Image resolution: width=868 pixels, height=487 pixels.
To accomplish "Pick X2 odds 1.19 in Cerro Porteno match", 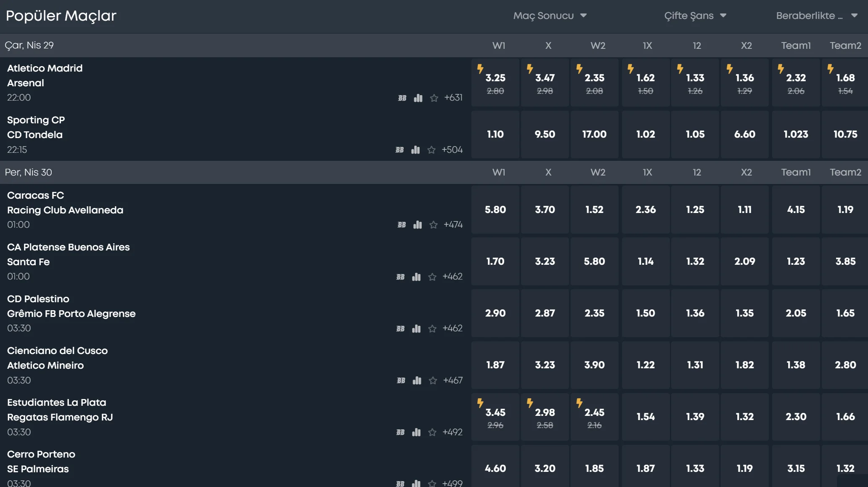I will click(745, 466).
